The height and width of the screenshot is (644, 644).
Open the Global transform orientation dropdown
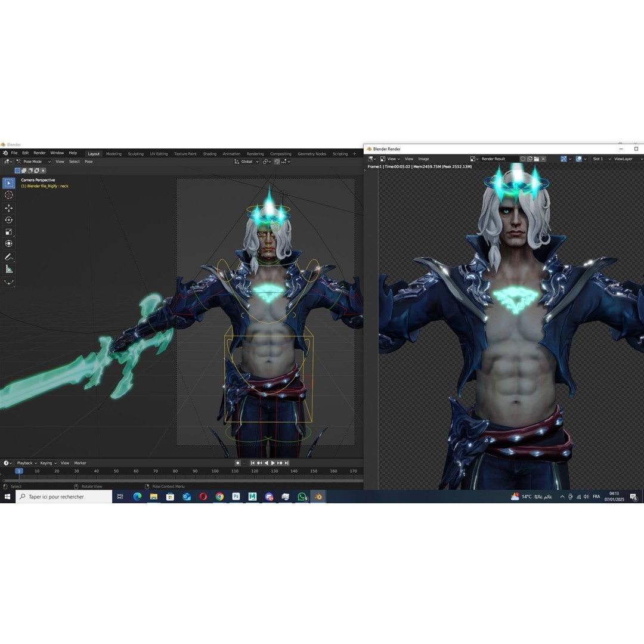coord(246,162)
